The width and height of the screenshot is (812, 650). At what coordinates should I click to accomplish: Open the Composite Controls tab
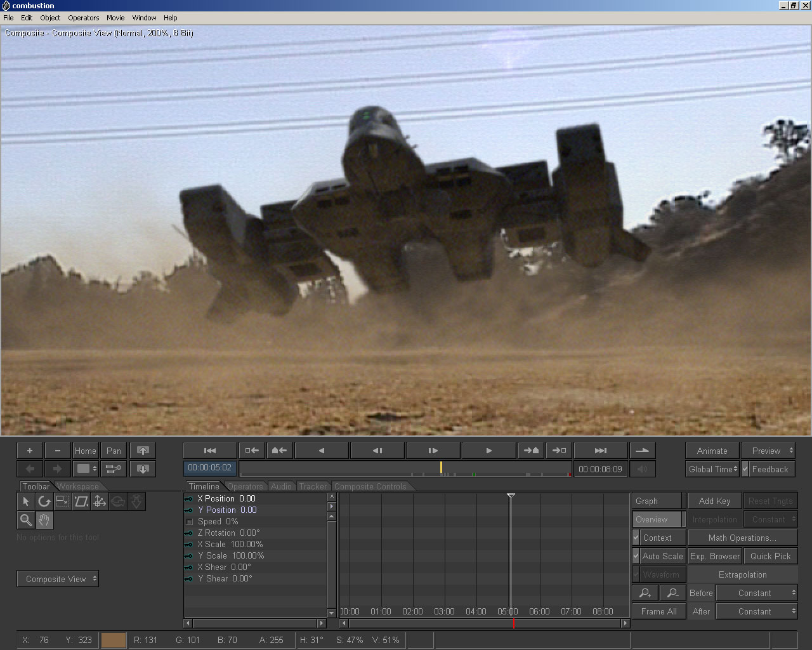[x=370, y=486]
